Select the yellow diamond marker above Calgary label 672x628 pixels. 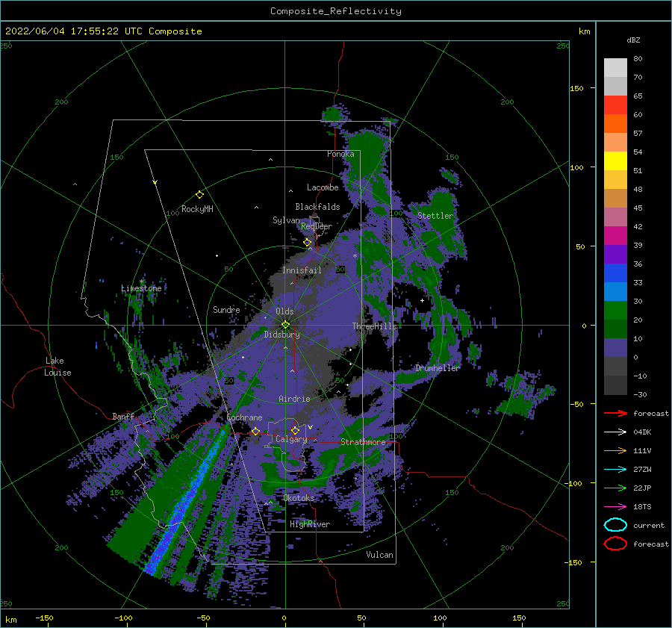295,430
